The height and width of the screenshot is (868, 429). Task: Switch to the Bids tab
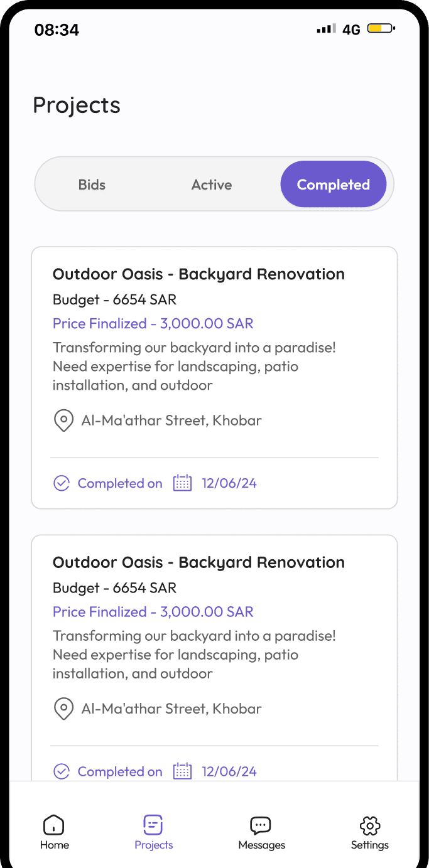(92, 185)
